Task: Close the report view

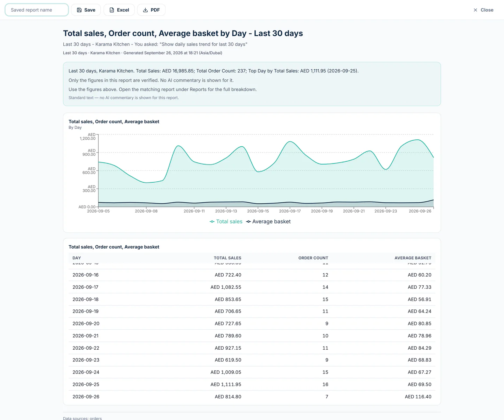Action: click(x=483, y=10)
